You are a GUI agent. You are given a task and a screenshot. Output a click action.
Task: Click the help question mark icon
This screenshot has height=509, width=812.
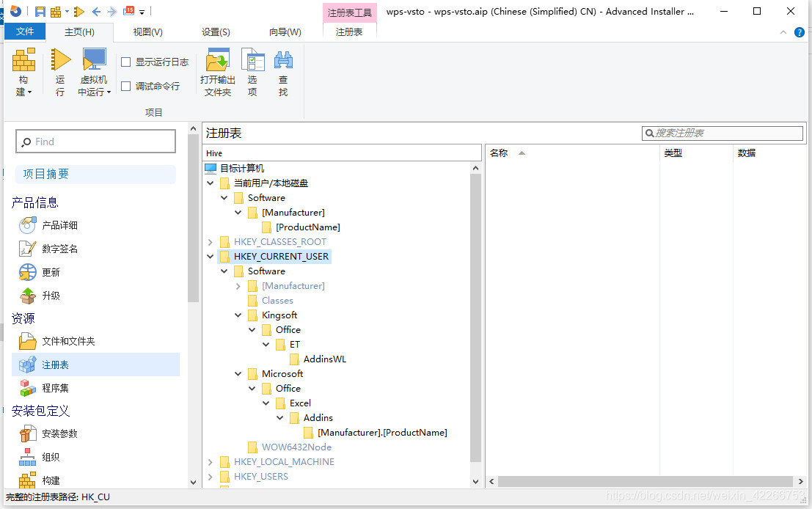click(x=799, y=32)
